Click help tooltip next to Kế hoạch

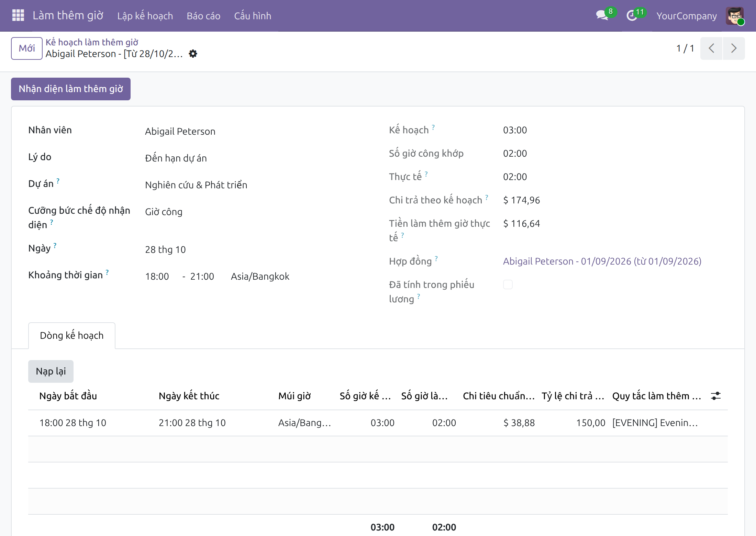[433, 127]
